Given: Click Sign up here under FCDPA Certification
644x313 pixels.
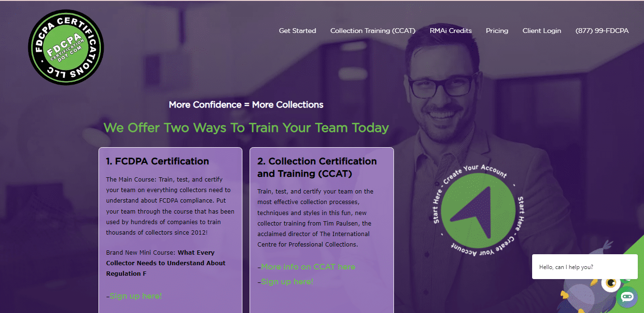Looking at the screenshot, I should click(136, 296).
